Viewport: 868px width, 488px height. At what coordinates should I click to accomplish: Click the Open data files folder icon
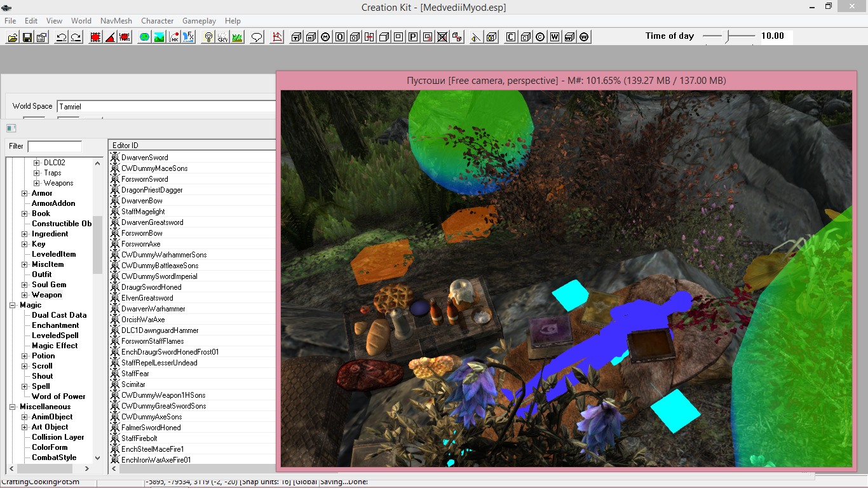tap(12, 37)
